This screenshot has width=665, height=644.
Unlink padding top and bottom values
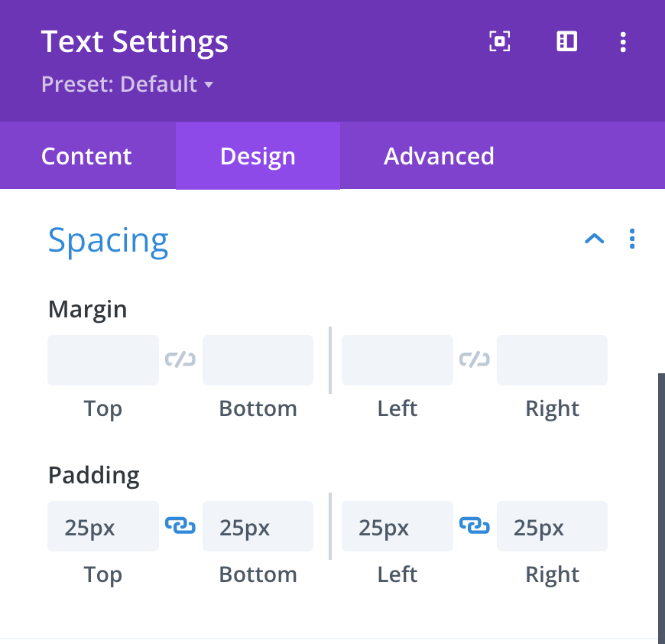[180, 525]
